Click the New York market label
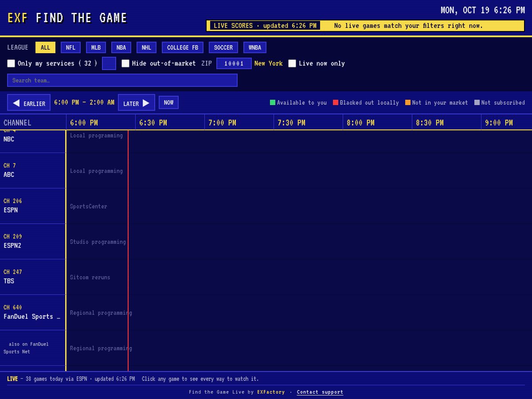Image resolution: width=532 pixels, height=399 pixels. point(268,63)
